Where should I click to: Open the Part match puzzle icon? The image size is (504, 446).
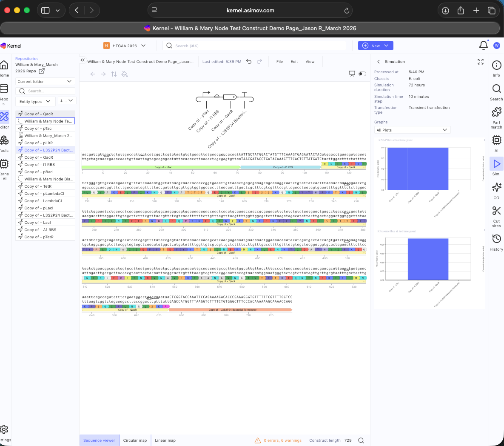pyautogui.click(x=496, y=112)
